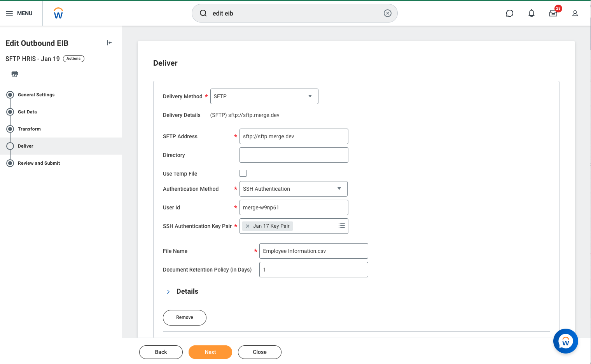Open the user profile menu
Screen dimensions: 591x364
[575, 13]
